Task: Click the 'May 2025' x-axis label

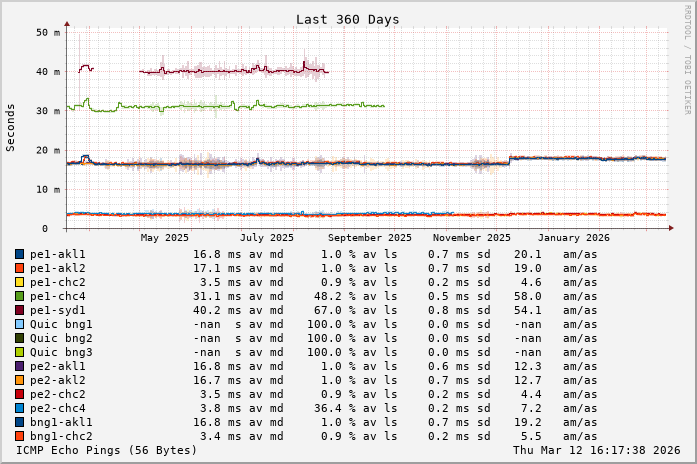Action: tap(164, 238)
